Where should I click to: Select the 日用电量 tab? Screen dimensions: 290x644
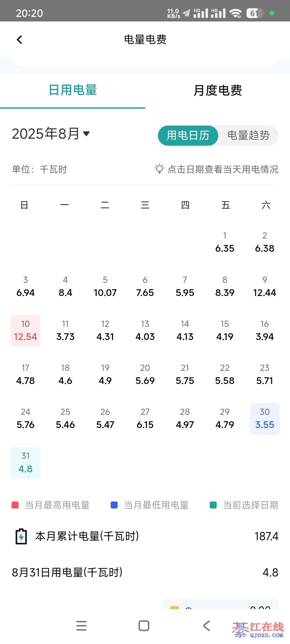pos(73,90)
